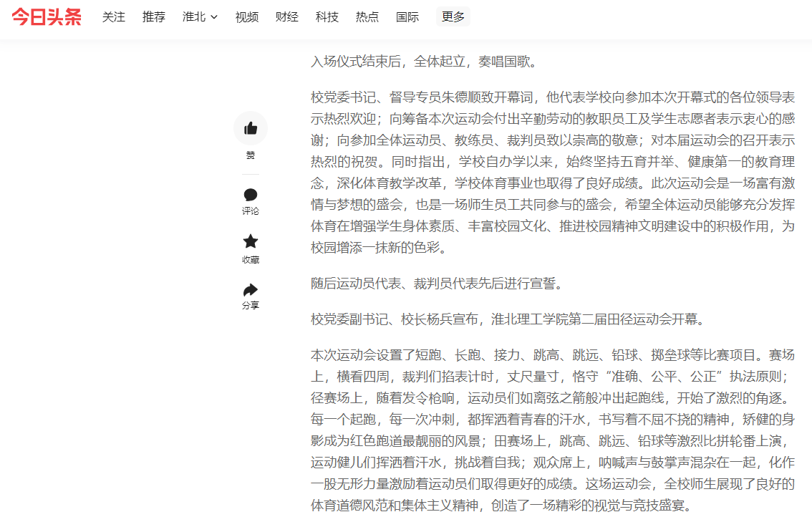
Task: Like the article with the thumbs-up icon
Action: click(251, 128)
